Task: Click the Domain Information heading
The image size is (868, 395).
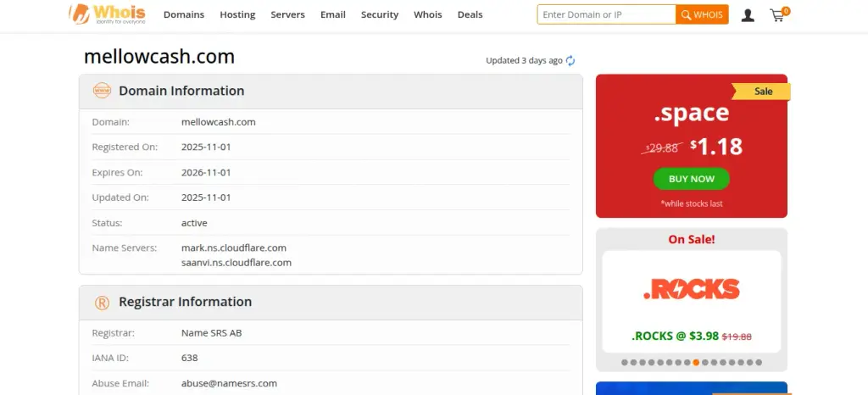Action: 181,91
